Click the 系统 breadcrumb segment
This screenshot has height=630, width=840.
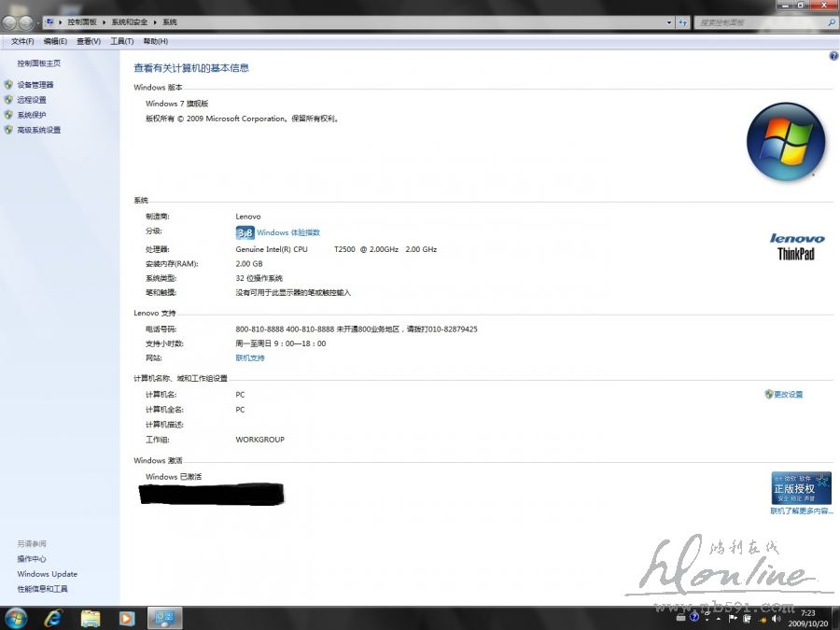point(169,22)
